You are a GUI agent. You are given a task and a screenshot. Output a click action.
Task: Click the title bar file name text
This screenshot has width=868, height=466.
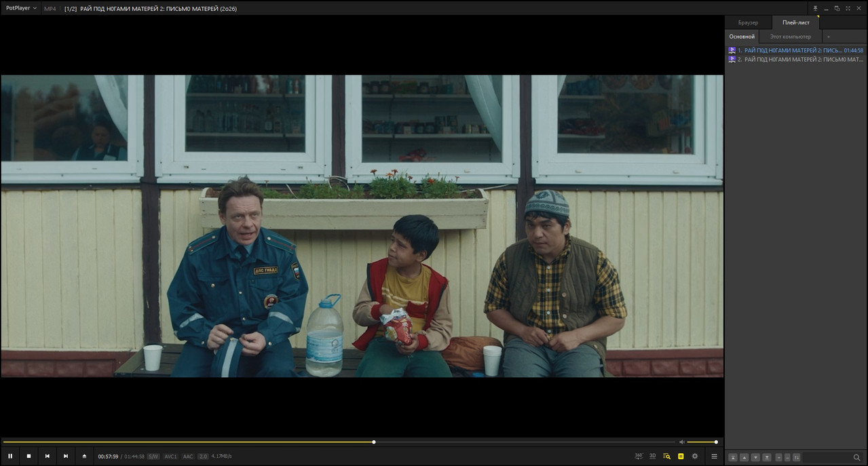(x=159, y=9)
